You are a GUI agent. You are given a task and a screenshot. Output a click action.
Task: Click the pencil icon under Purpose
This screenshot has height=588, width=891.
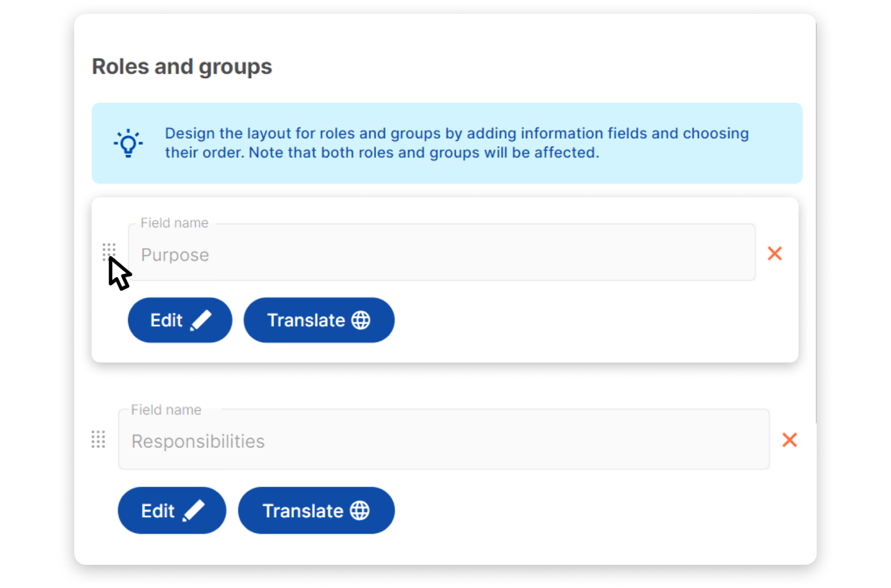pos(201,320)
